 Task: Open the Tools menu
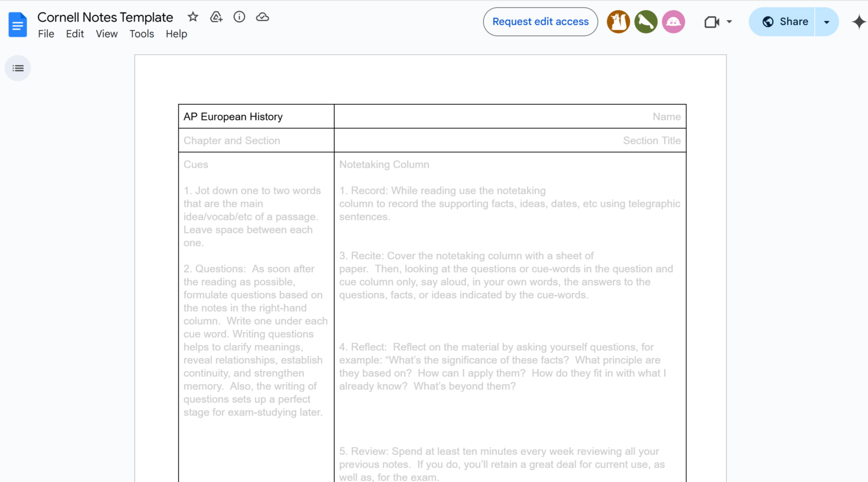(141, 34)
